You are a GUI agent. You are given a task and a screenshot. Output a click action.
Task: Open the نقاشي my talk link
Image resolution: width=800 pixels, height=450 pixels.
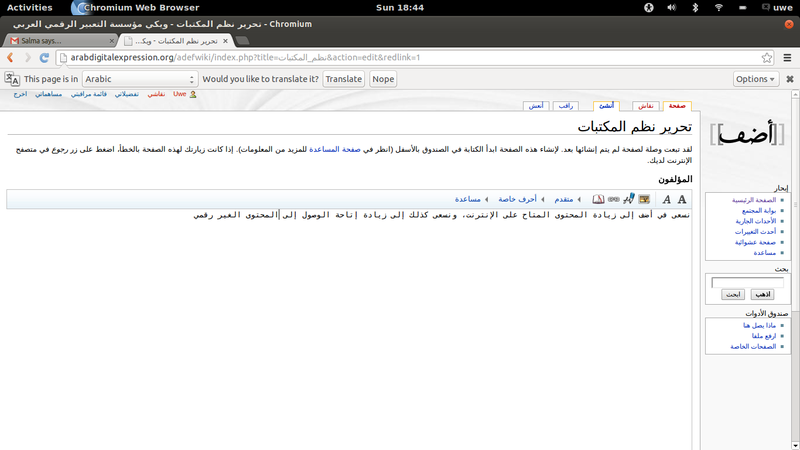pos(156,94)
